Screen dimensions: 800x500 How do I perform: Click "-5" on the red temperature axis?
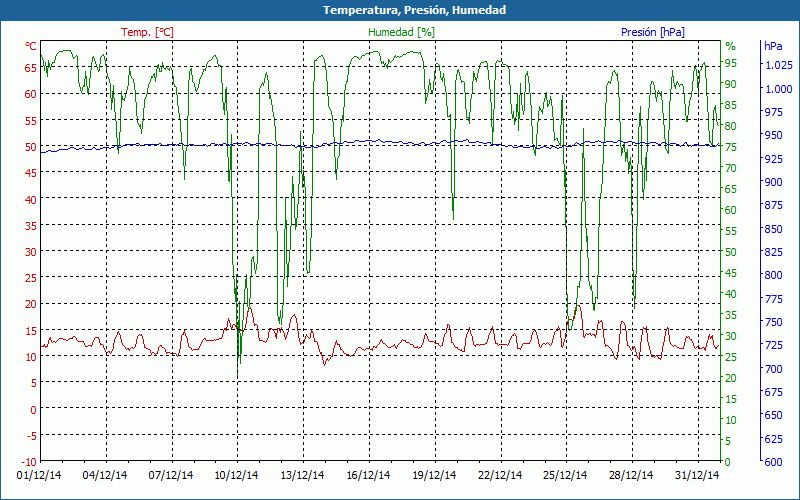(32, 436)
